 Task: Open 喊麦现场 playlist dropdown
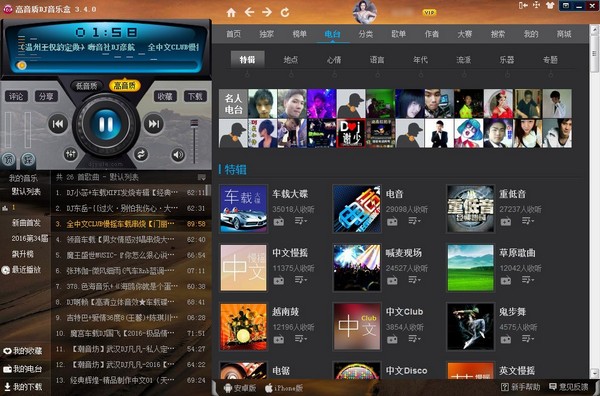pos(414,280)
